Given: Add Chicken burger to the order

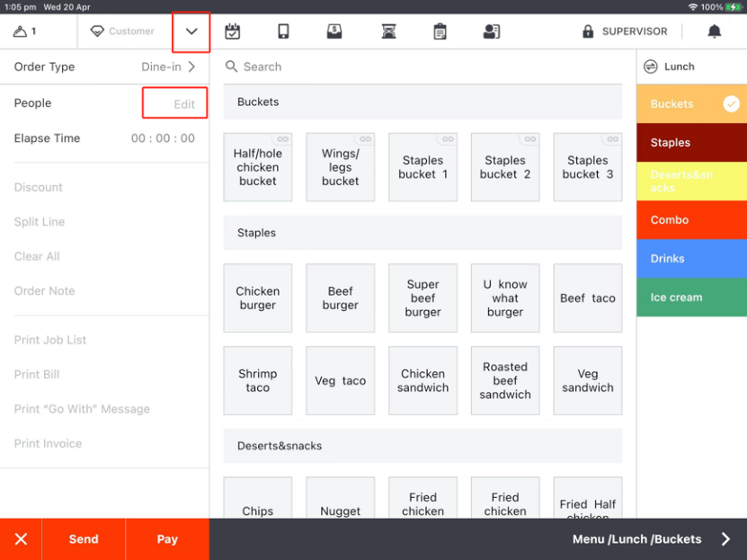Looking at the screenshot, I should coord(258,298).
